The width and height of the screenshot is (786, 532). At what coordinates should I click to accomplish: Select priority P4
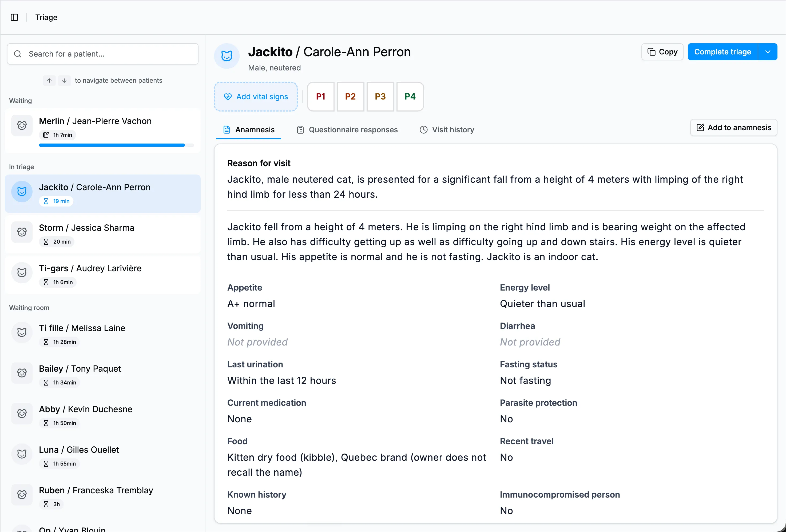(410, 96)
